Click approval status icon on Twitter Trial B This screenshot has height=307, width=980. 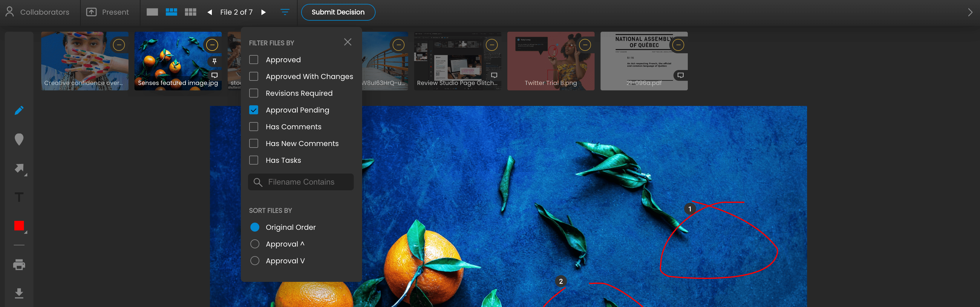[585, 45]
